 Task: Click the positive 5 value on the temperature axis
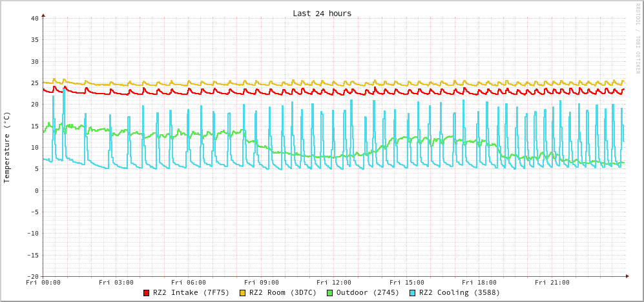37,168
